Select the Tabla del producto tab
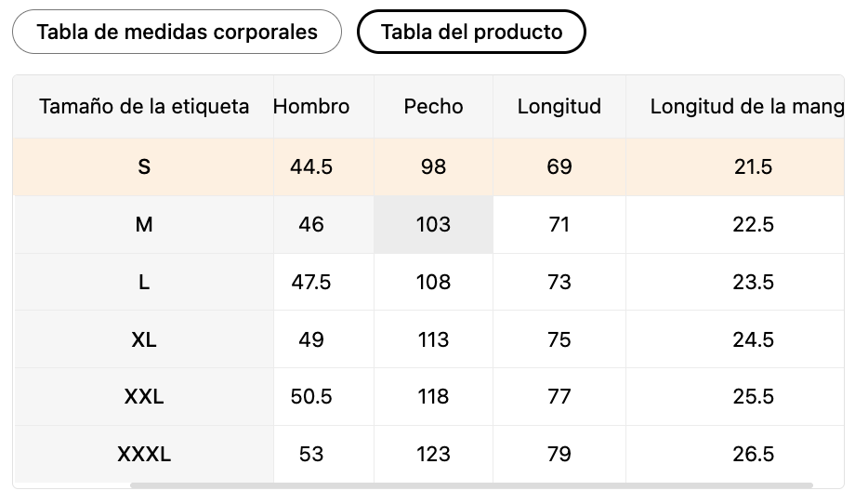The height and width of the screenshot is (504, 868). tap(471, 32)
